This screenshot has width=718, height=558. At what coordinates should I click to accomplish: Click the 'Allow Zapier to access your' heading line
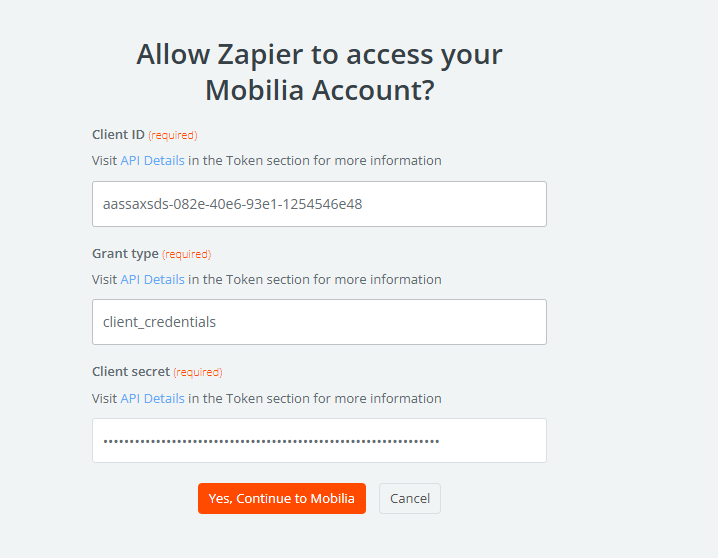pos(319,54)
